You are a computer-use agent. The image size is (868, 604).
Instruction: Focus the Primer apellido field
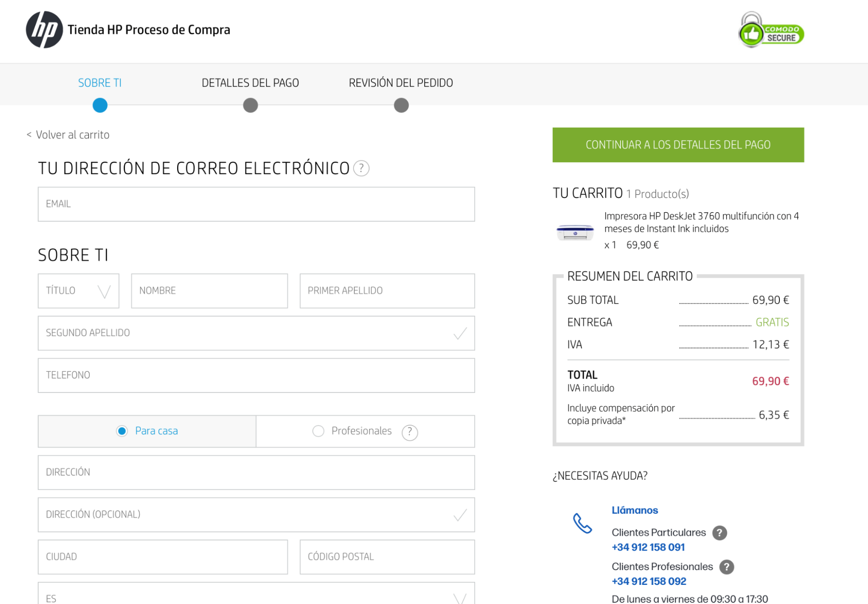[387, 290]
